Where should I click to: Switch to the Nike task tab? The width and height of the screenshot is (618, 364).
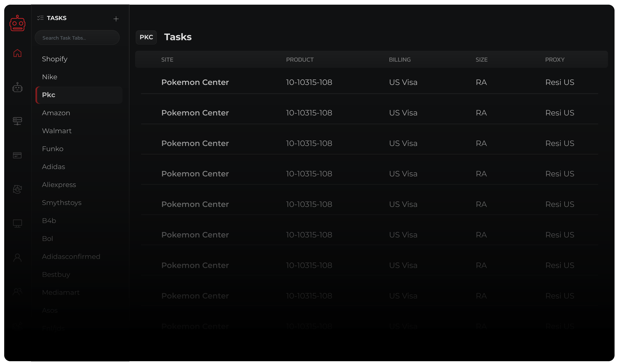coord(50,77)
